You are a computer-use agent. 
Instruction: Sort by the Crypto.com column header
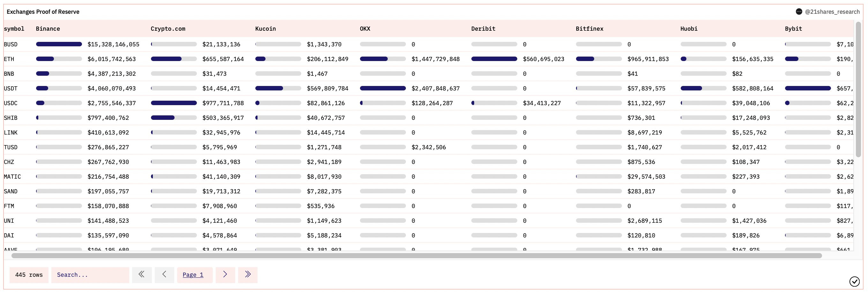pos(168,29)
